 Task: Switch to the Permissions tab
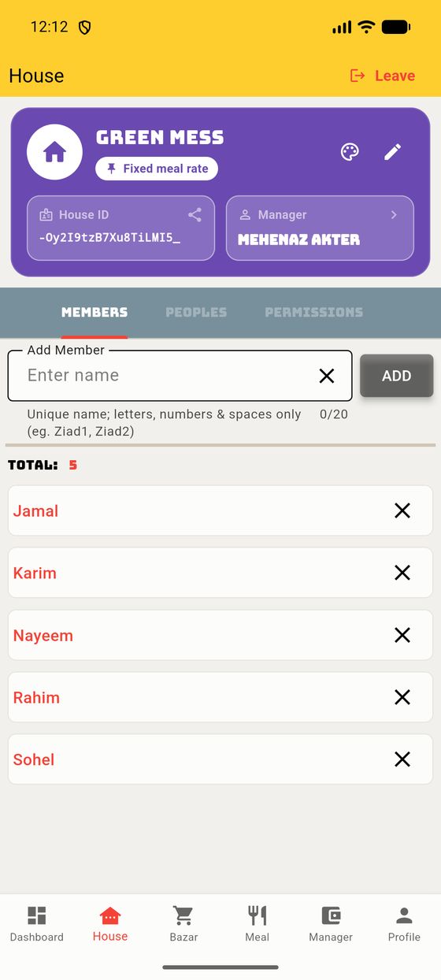click(313, 312)
